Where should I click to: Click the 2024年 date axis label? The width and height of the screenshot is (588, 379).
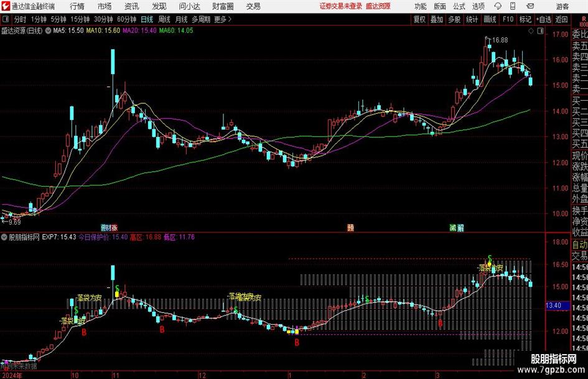12,375
